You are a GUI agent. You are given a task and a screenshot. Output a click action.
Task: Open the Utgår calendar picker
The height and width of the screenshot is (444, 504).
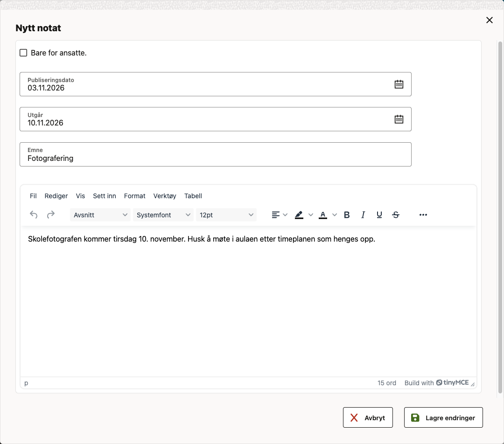tap(399, 119)
